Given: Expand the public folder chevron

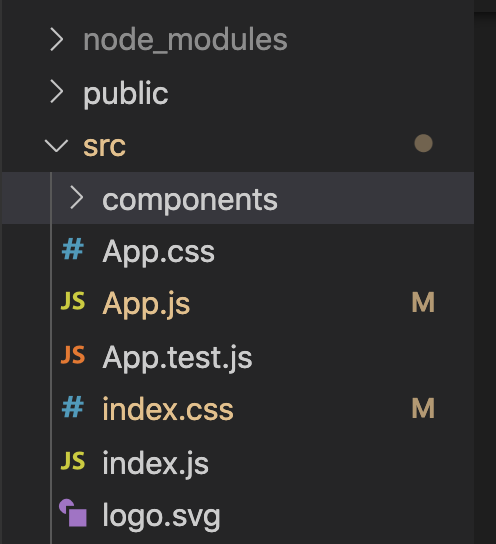Looking at the screenshot, I should (57, 92).
